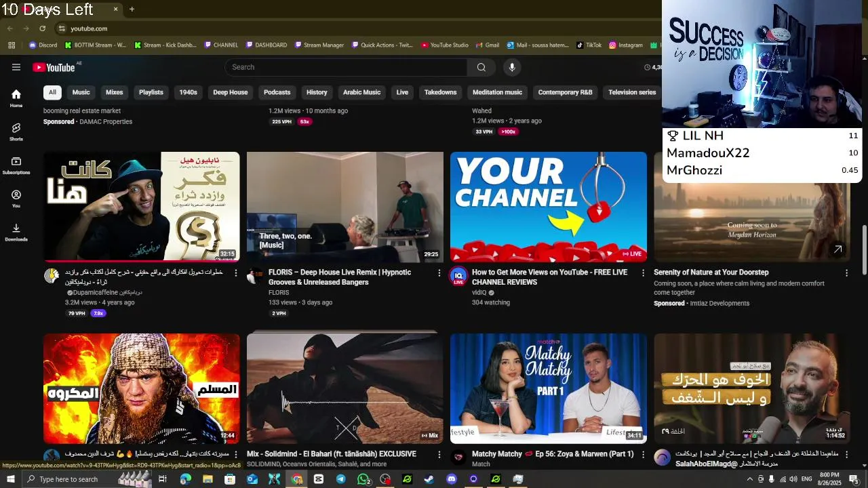This screenshot has width=868, height=488.
Task: Open the volume icon in system tray
Action: 793,479
